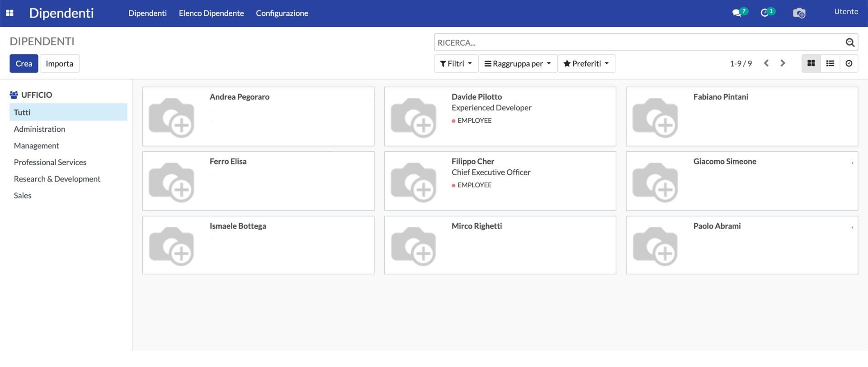Switch to activity clock view icon
This screenshot has width=868, height=367.
coord(849,63)
